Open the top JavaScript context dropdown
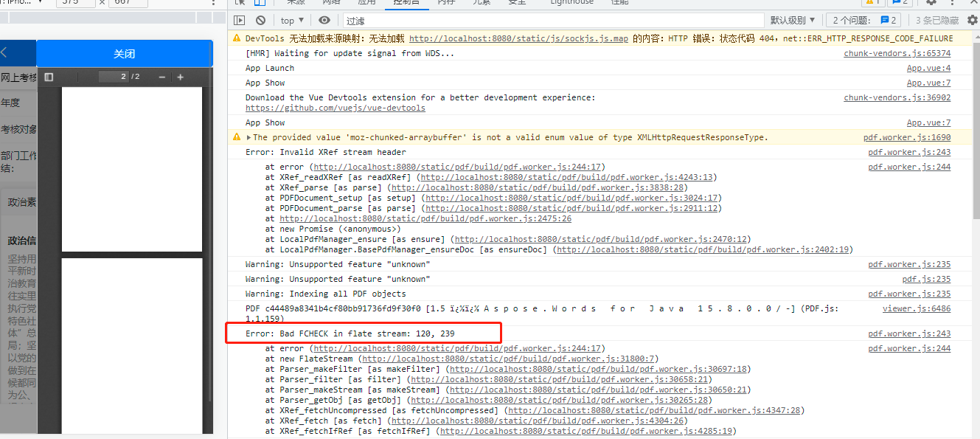This screenshot has width=980, height=439. 293,21
